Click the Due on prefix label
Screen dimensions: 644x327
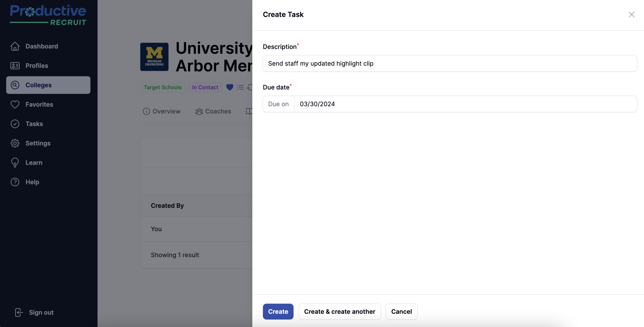point(278,104)
